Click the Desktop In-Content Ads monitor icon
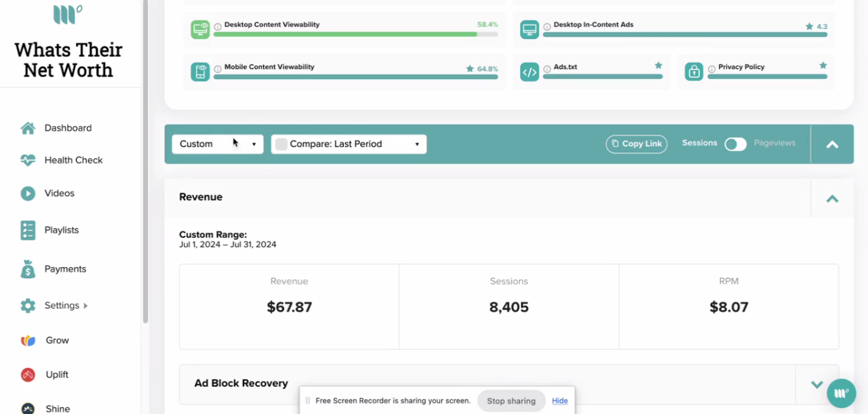 pos(529,29)
